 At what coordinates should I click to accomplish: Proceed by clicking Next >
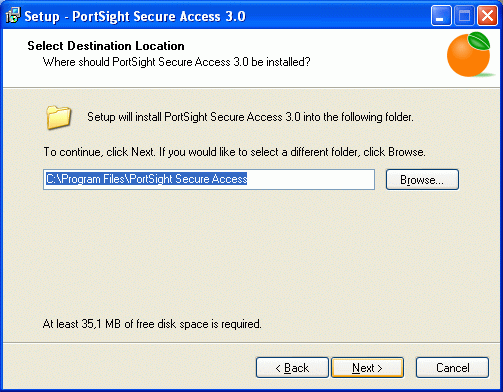pyautogui.click(x=367, y=368)
